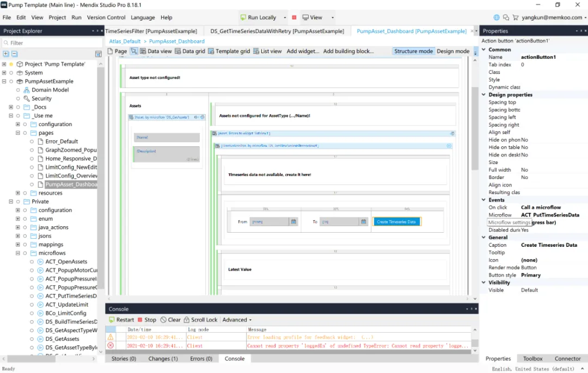Open the Toolbox tab

532,359
